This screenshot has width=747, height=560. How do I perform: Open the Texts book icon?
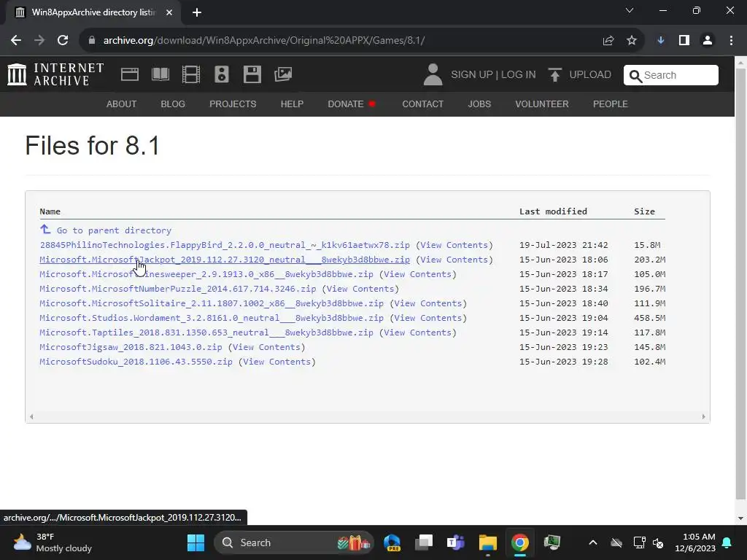(160, 74)
